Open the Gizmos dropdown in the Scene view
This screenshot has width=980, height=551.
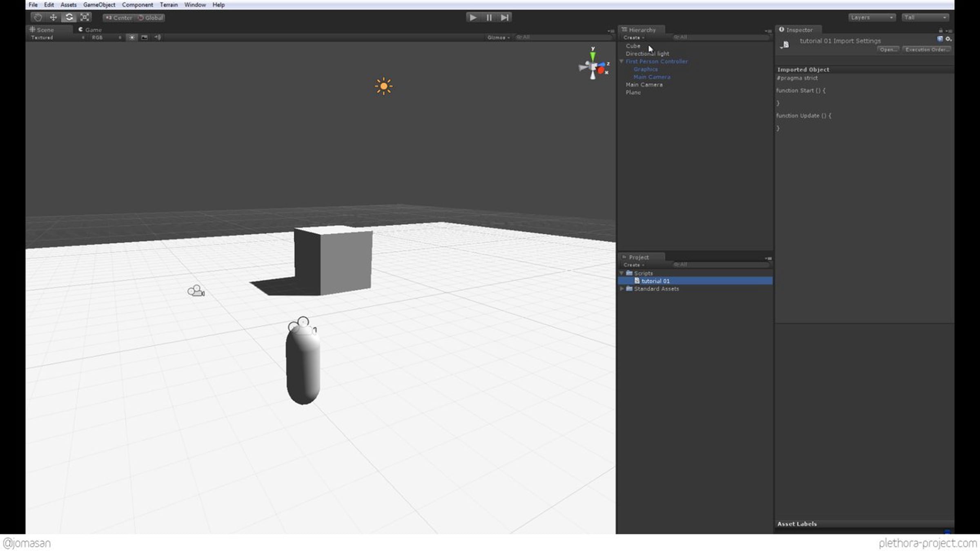tap(498, 37)
